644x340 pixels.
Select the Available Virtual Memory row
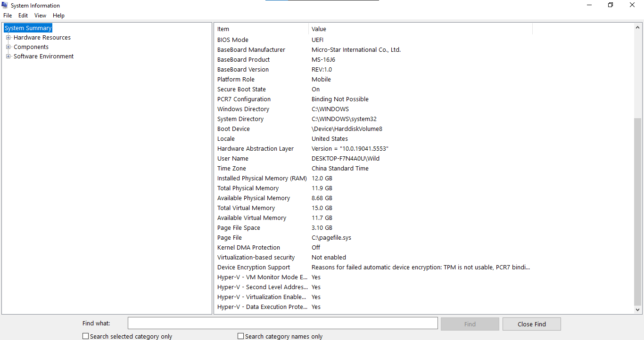pos(373,218)
